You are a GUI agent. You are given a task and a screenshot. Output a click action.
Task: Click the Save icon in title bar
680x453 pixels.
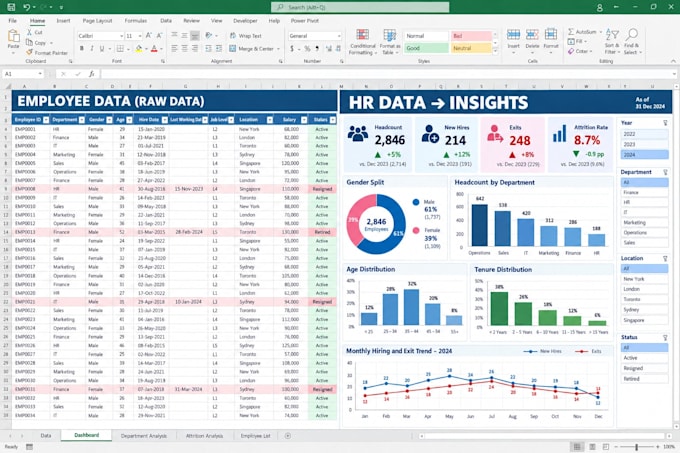[x=11, y=7]
